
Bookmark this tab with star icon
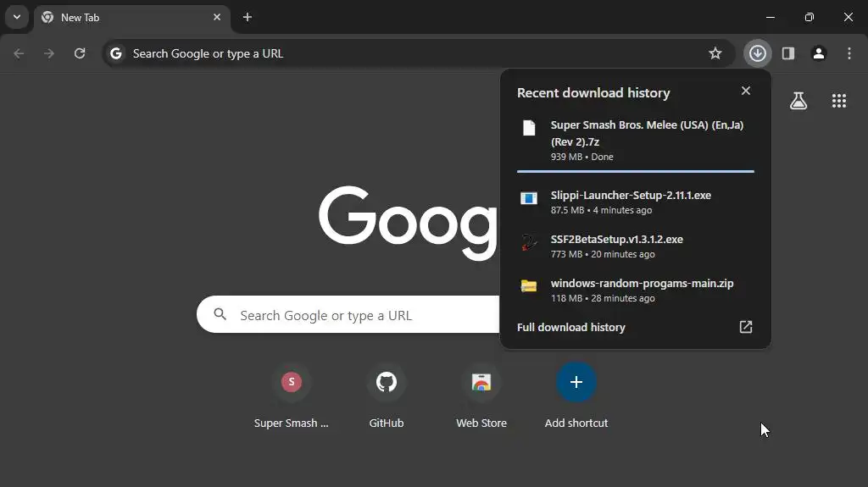715,53
